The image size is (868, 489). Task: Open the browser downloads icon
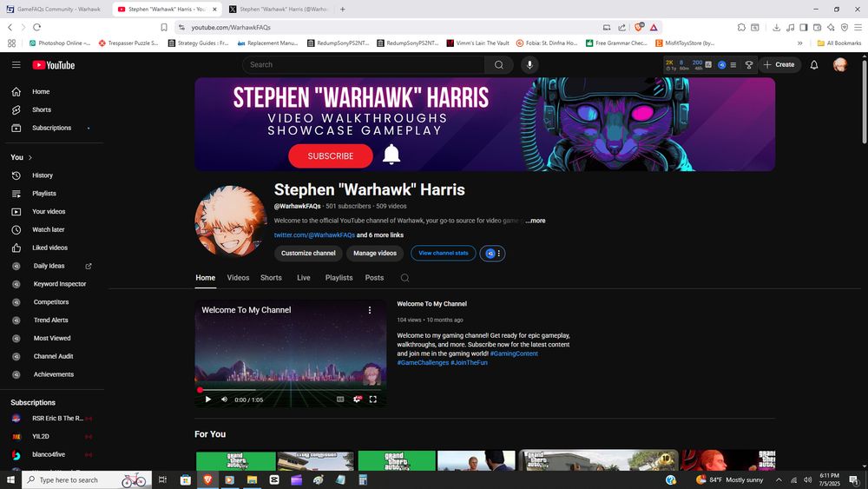point(776,27)
